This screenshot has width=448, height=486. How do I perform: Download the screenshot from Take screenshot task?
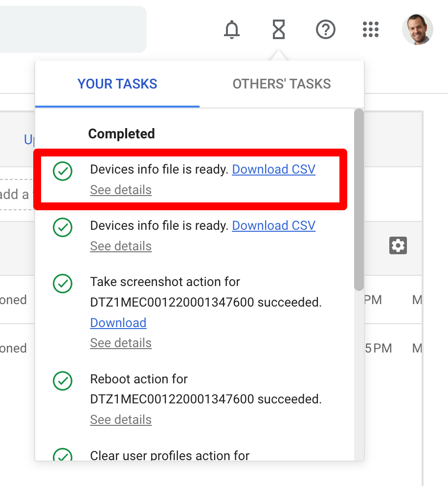(x=118, y=323)
